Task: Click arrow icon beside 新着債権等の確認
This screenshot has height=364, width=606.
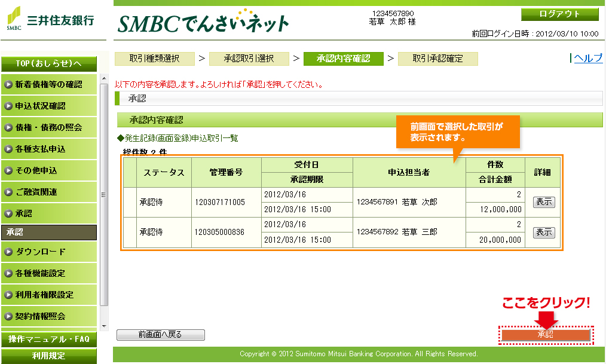Action: [8, 85]
